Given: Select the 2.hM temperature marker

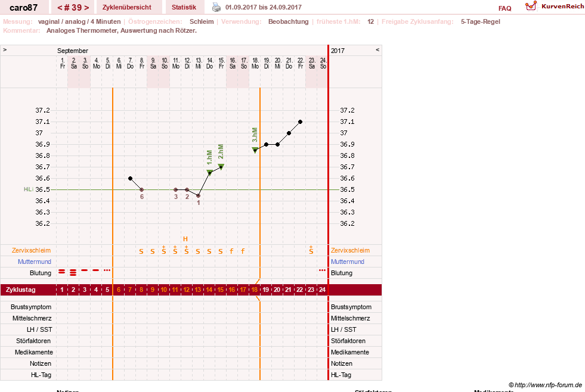Looking at the screenshot, I should (x=221, y=167).
